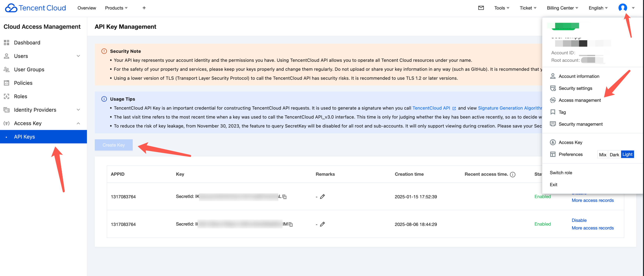The height and width of the screenshot is (276, 644).
Task: Open the mail message center icon
Action: point(481,8)
